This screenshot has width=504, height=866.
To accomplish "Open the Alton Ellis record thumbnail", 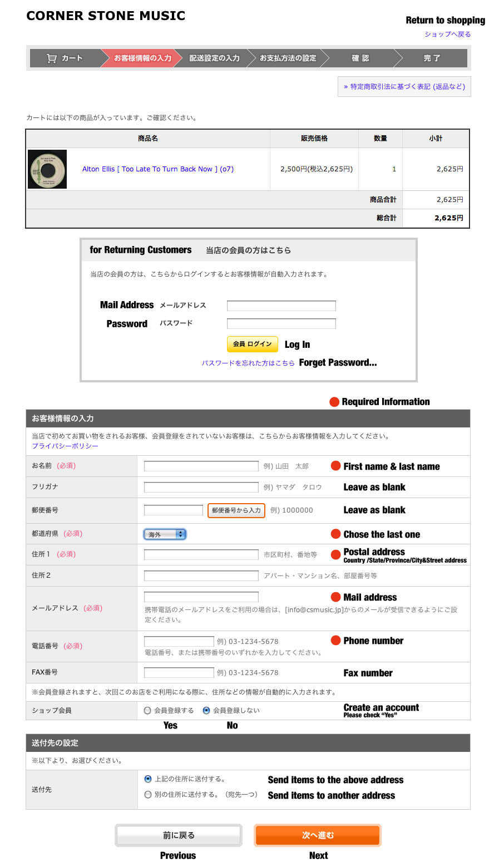I will coord(47,169).
